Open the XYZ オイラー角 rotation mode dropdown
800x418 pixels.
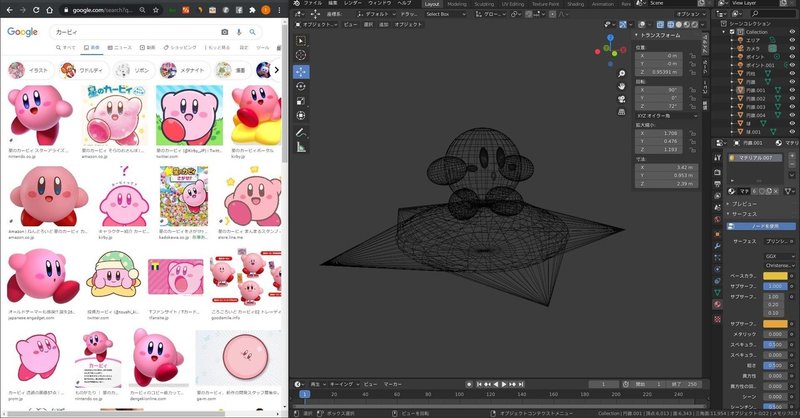pyautogui.click(x=666, y=116)
